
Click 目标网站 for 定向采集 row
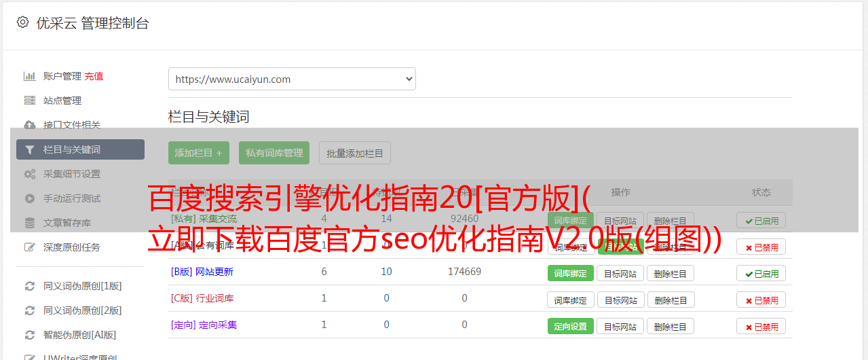pyautogui.click(x=620, y=326)
